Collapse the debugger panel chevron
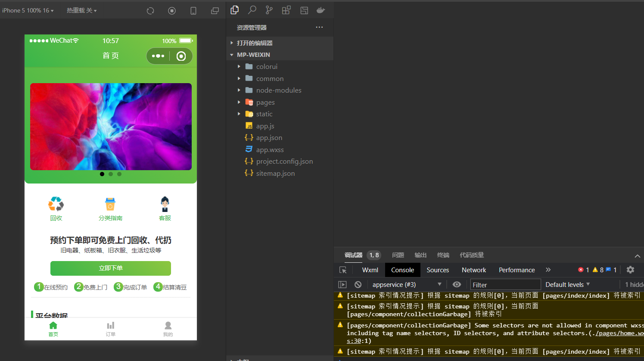 point(637,256)
